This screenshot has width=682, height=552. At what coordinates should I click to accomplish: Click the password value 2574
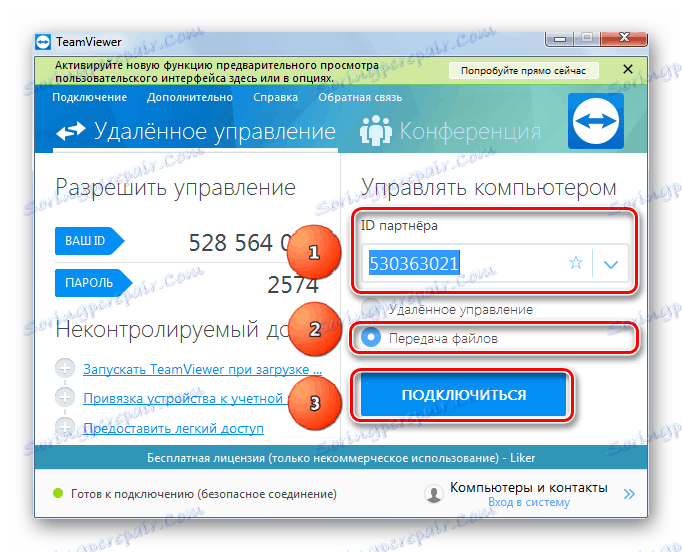click(292, 285)
